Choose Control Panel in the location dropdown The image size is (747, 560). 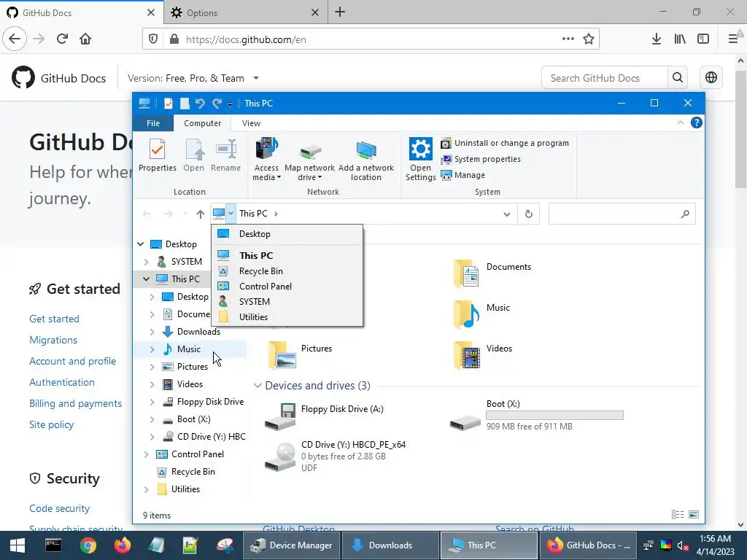[287, 286]
